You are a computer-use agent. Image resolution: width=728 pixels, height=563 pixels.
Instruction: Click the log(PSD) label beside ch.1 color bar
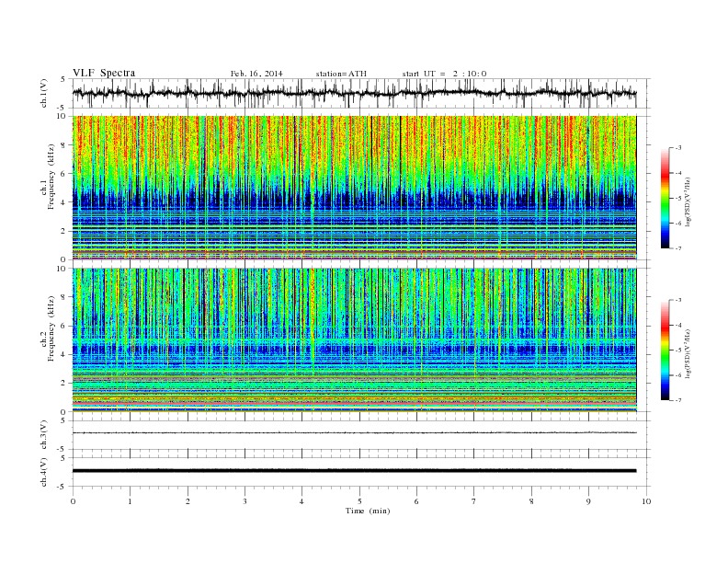click(x=688, y=201)
